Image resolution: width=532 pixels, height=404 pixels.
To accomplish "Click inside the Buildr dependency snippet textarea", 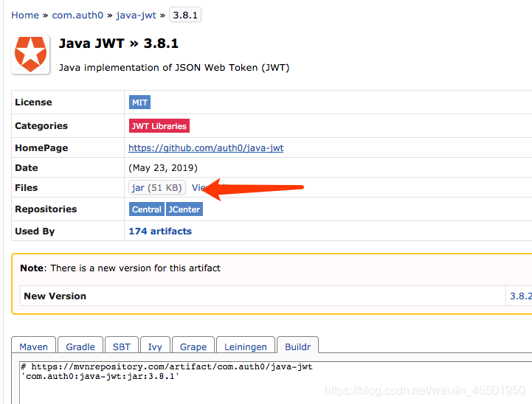I will point(275,383).
